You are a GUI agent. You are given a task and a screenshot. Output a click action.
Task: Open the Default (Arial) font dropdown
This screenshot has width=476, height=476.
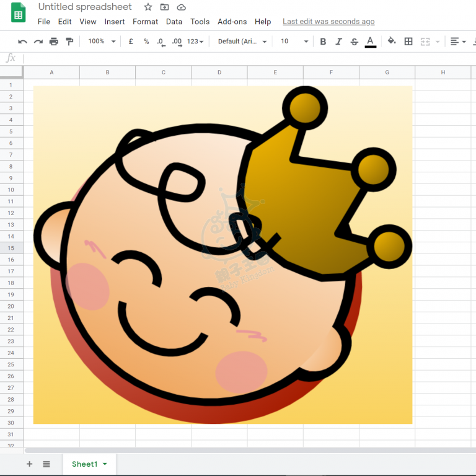(242, 42)
